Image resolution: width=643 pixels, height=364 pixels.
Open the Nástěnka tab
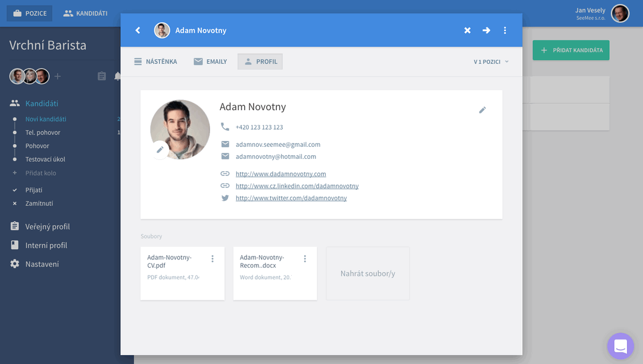coord(155,61)
